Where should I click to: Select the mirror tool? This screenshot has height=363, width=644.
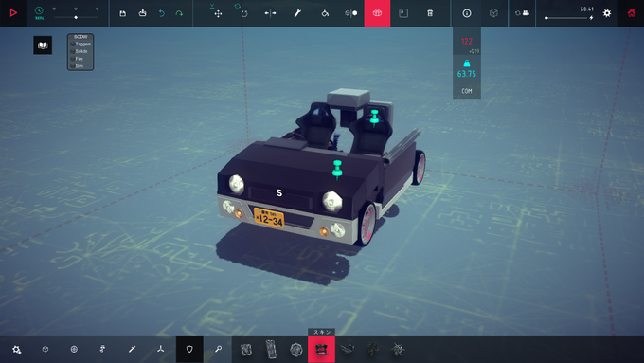270,13
